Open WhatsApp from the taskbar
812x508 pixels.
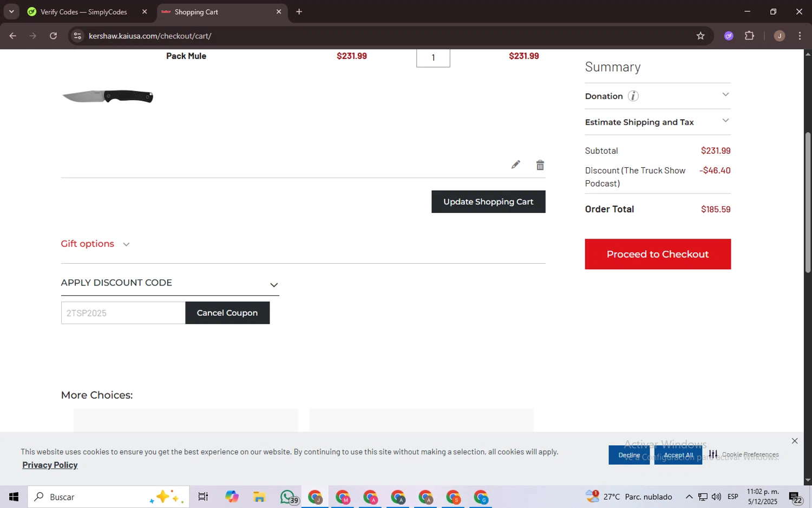(x=289, y=497)
